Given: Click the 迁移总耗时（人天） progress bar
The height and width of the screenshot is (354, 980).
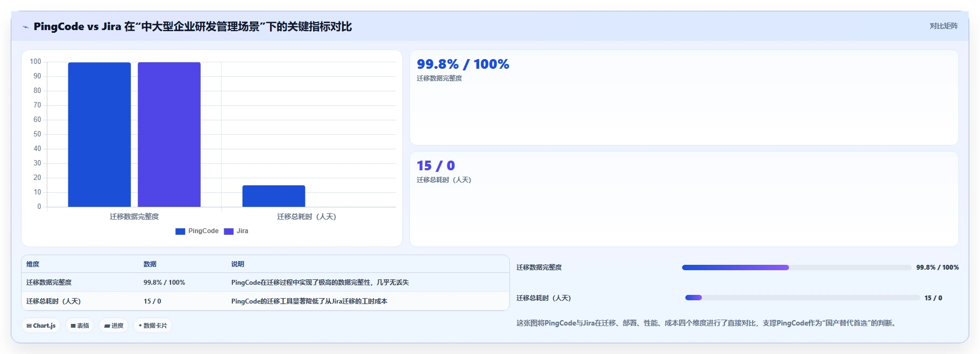Looking at the screenshot, I should point(803,298).
